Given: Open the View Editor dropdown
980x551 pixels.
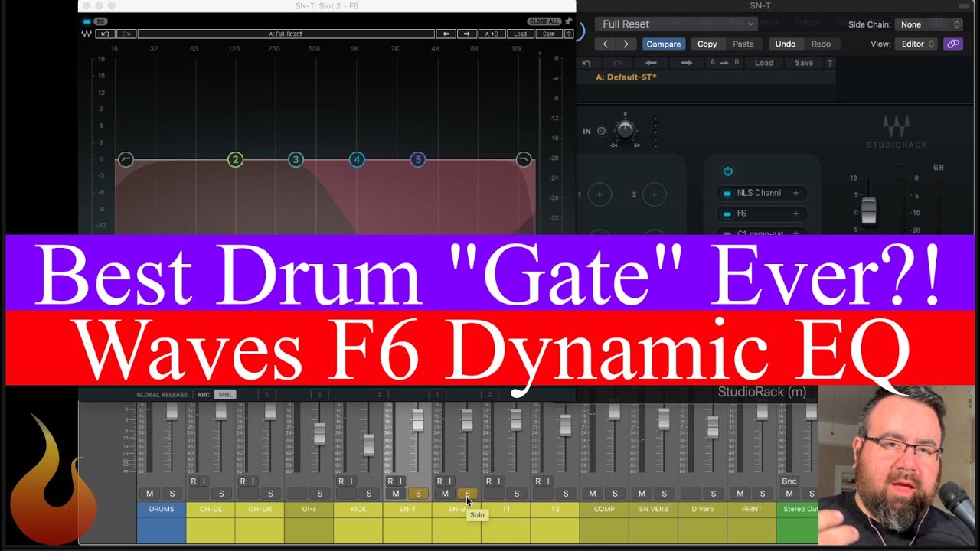Looking at the screenshot, I should pyautogui.click(x=917, y=44).
